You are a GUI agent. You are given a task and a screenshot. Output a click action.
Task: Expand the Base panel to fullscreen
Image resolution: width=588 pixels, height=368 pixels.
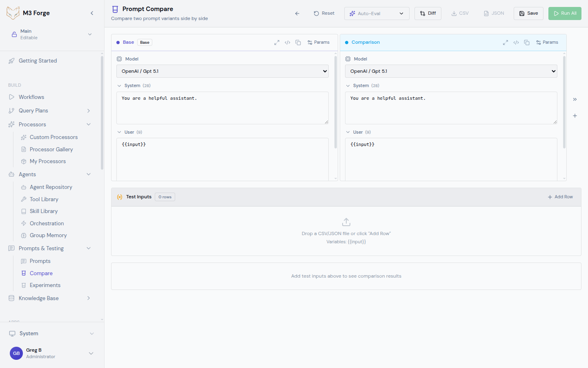(x=277, y=42)
